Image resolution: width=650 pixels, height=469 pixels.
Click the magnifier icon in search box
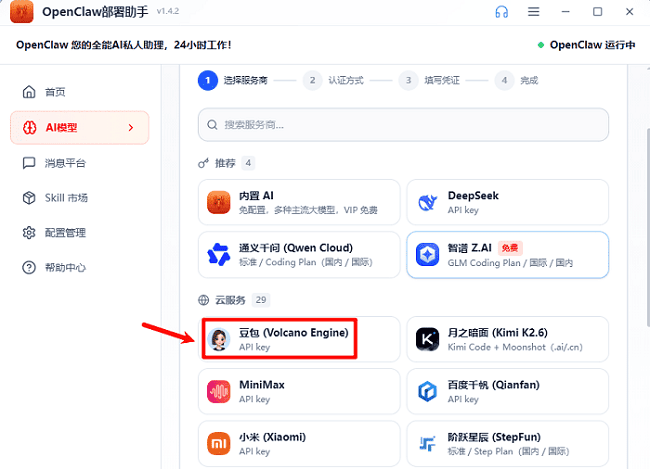212,125
